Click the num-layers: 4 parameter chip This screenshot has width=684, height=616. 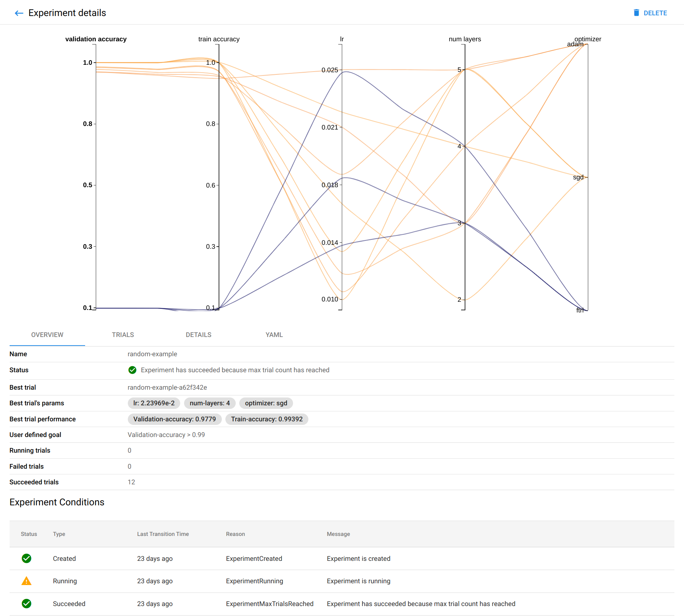210,403
